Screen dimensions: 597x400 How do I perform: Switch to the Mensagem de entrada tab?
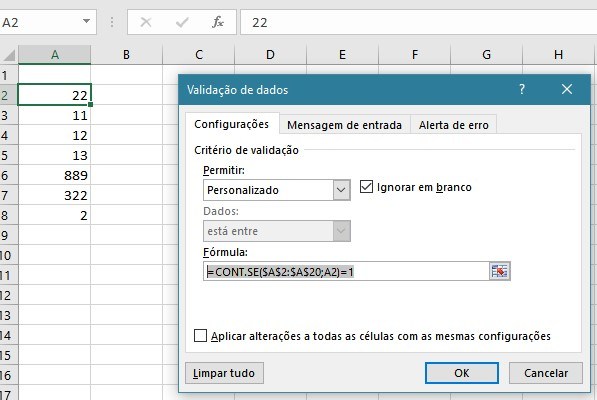click(x=344, y=125)
